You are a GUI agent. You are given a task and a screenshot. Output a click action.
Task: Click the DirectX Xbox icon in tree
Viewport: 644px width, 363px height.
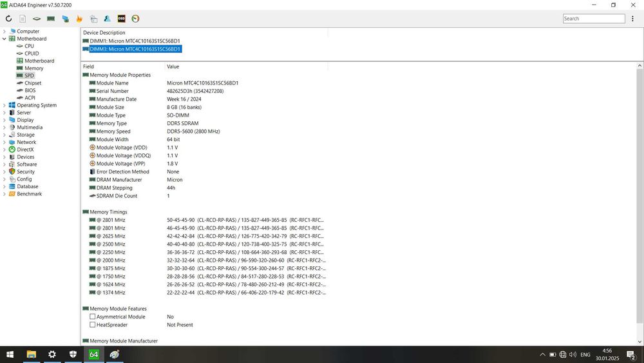tap(12, 150)
